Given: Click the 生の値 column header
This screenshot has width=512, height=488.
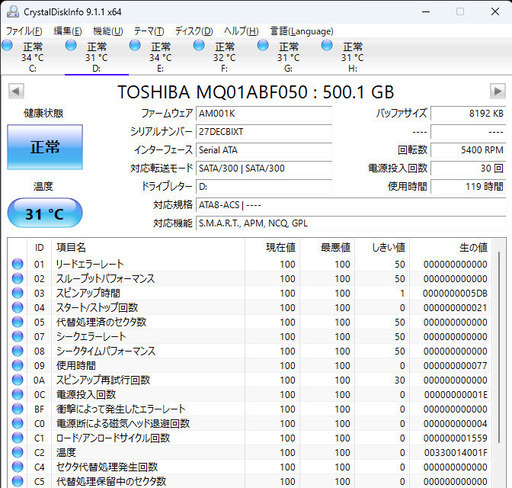Looking at the screenshot, I should pos(451,247).
